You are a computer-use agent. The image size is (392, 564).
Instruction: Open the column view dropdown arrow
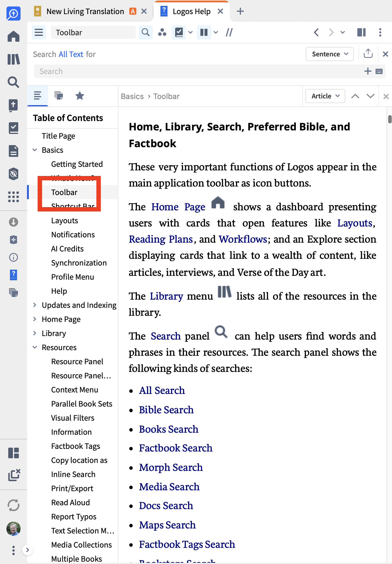(216, 32)
